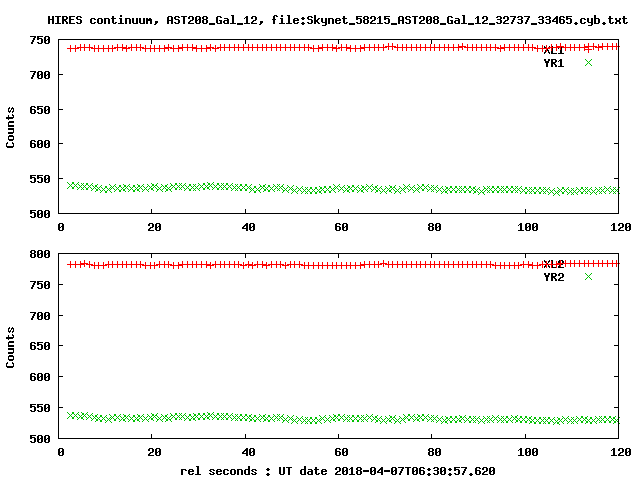Screen dimensions: 640x480
Task: Click the 40 x-axis tick under upper plot
Action: [x=248, y=227]
